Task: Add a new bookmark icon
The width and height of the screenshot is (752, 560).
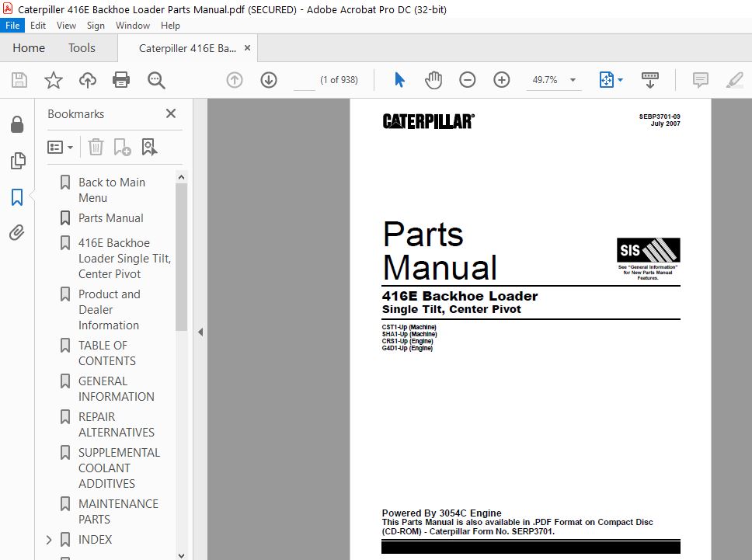Action: [x=122, y=147]
